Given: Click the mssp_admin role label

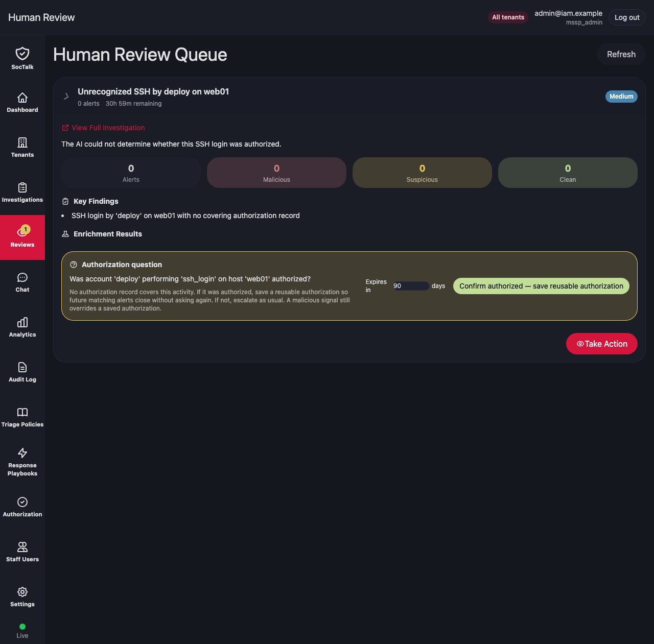Looking at the screenshot, I should pyautogui.click(x=584, y=22).
